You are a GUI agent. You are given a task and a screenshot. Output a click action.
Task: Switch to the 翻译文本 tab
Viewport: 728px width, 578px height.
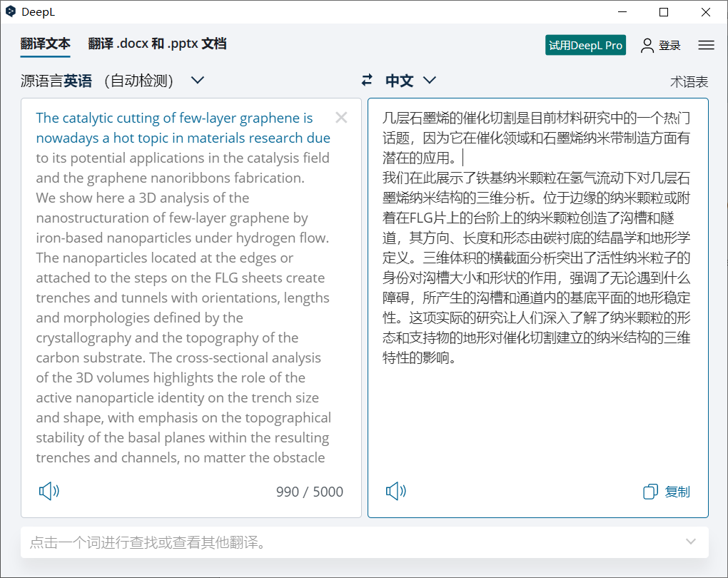click(x=45, y=44)
